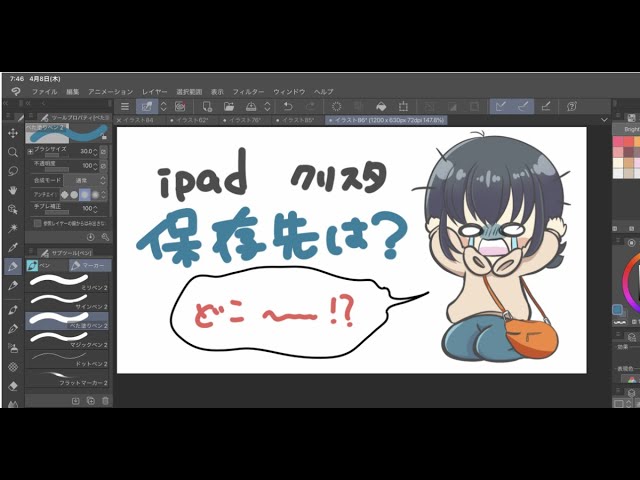
Task: Select the highlighted medium anti-aliasing option
Action: click(x=84, y=195)
